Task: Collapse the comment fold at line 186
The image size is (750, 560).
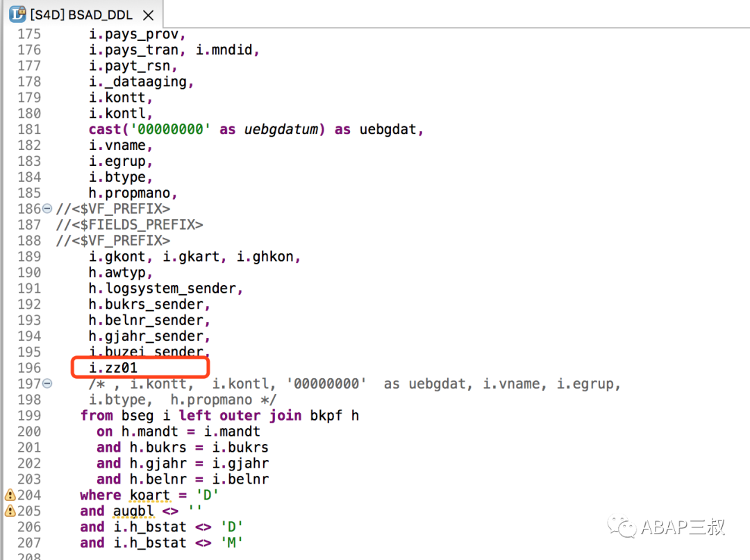Action: tap(47, 208)
